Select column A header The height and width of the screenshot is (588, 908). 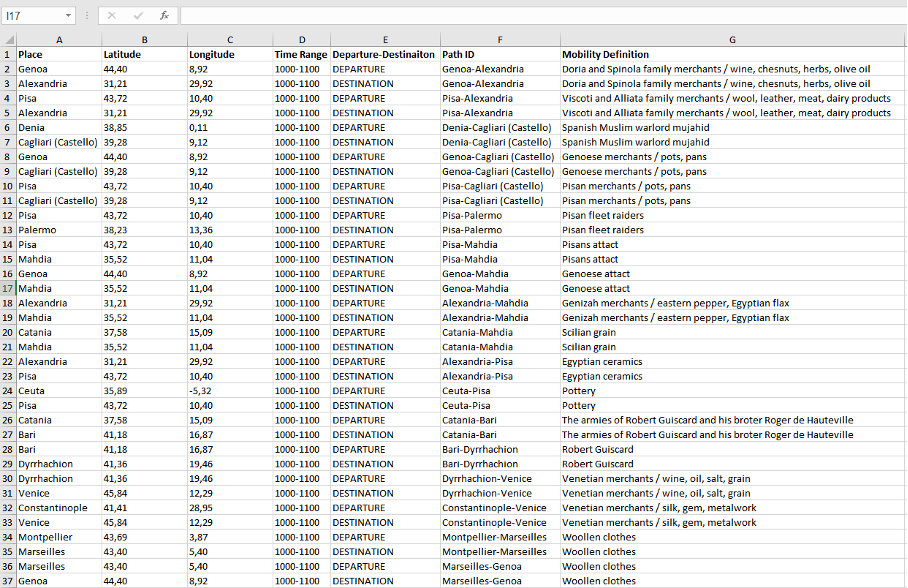tap(59, 40)
